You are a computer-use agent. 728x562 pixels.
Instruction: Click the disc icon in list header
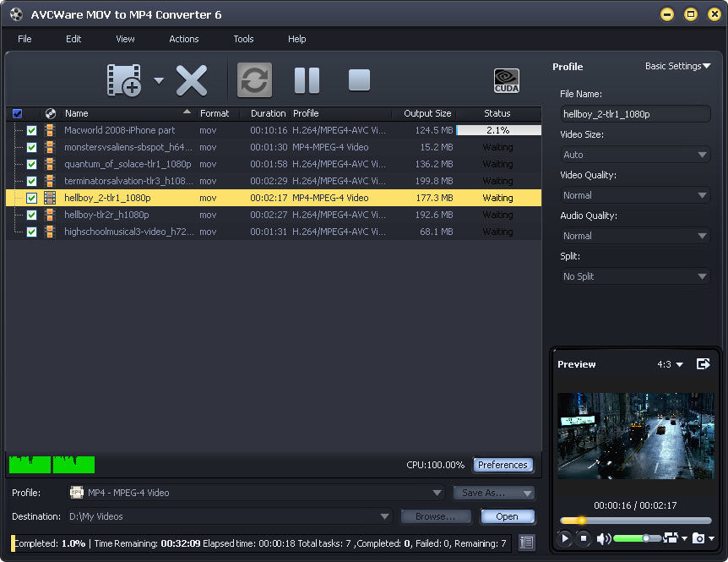[x=51, y=113]
